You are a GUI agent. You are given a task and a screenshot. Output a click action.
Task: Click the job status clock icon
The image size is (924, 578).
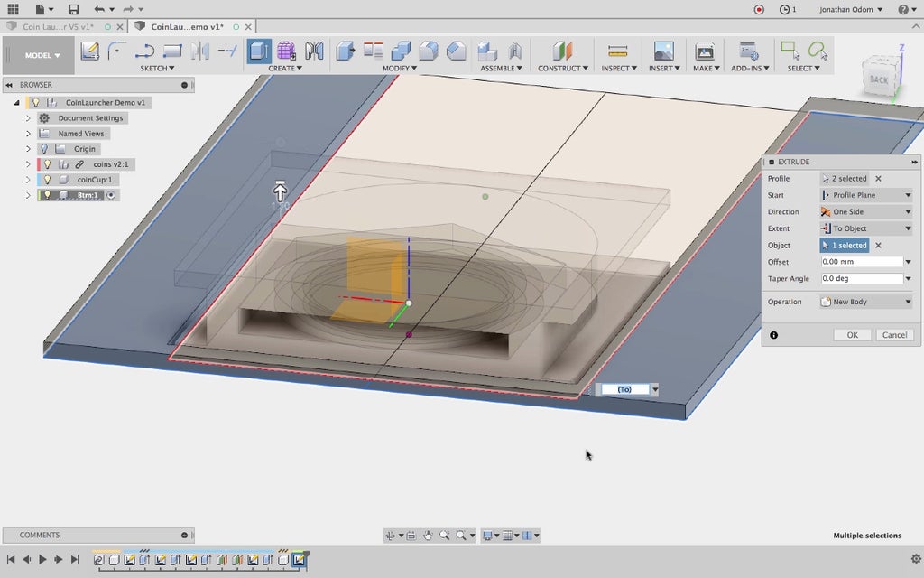(784, 9)
